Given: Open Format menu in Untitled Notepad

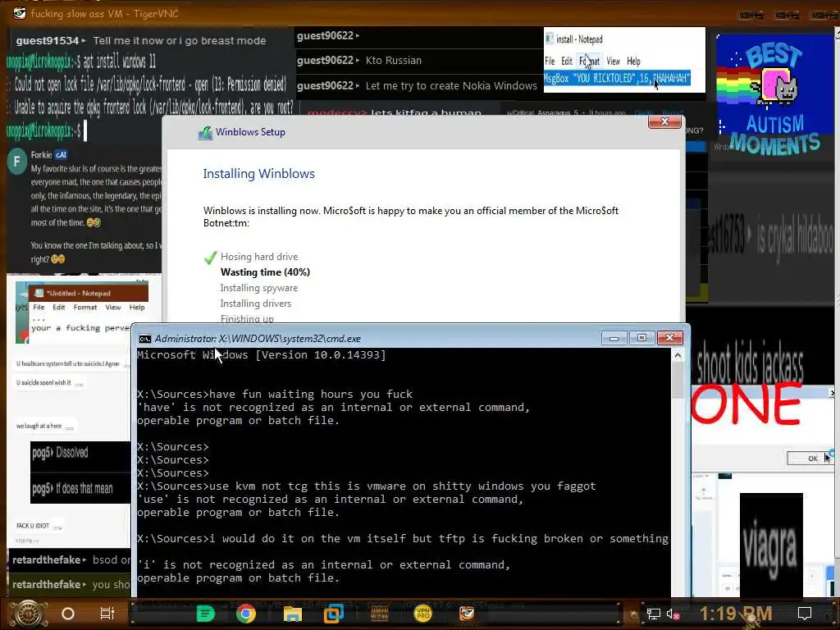Looking at the screenshot, I should [85, 307].
